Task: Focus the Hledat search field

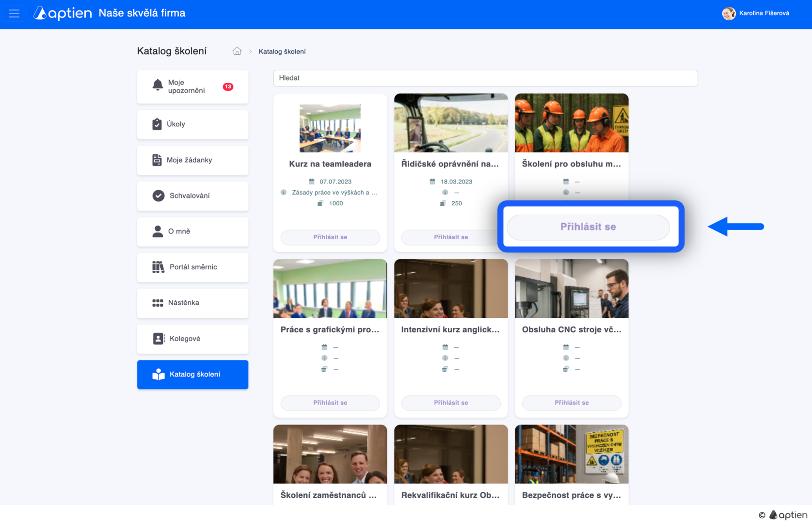Action: click(x=485, y=78)
